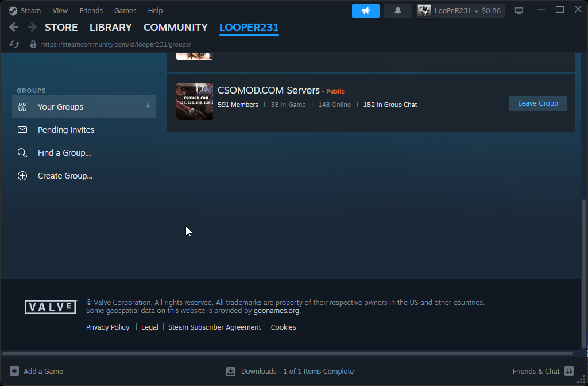This screenshot has width=588, height=386.
Task: Click the reload page icon
Action: pos(14,44)
